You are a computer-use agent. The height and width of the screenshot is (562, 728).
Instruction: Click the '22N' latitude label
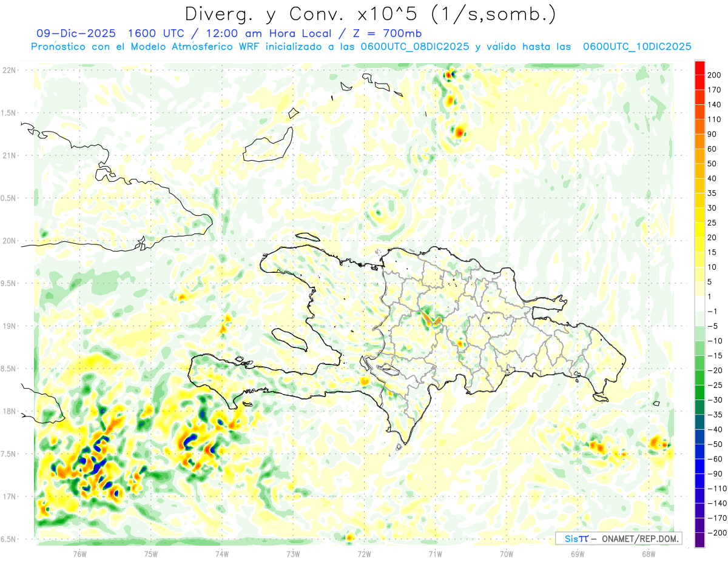(8, 70)
